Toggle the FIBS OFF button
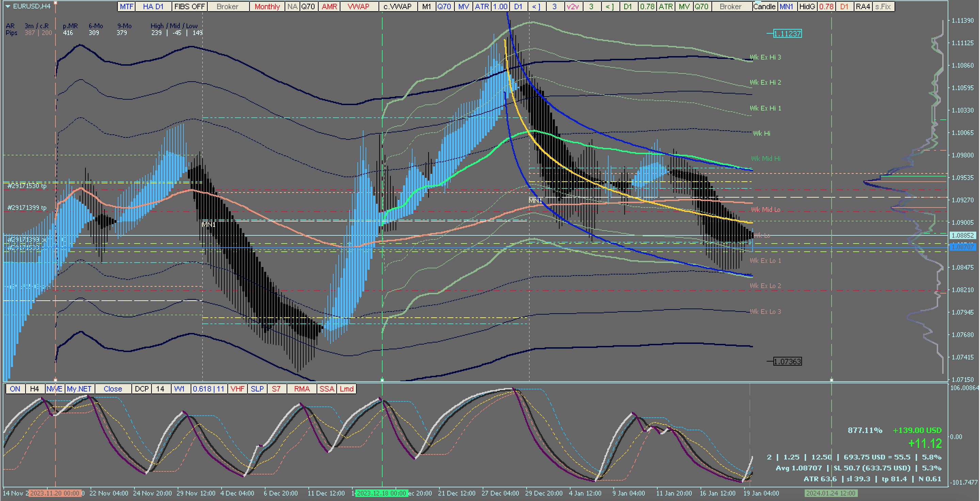Image resolution: width=980 pixels, height=501 pixels. [190, 6]
